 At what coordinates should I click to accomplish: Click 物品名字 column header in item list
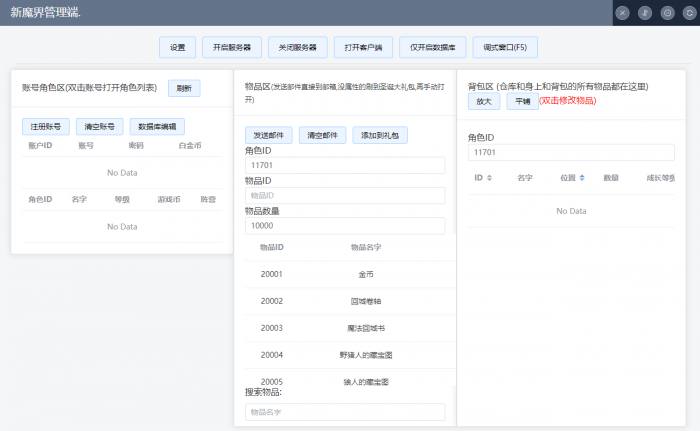coord(366,247)
